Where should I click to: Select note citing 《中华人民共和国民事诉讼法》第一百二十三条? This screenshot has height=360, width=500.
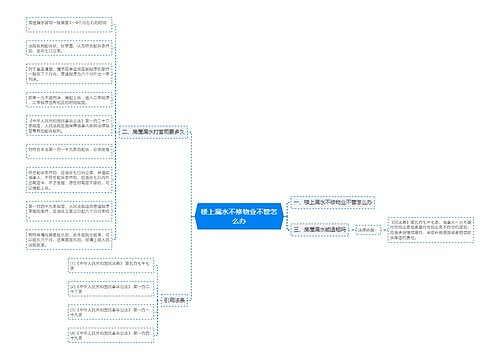69,126
